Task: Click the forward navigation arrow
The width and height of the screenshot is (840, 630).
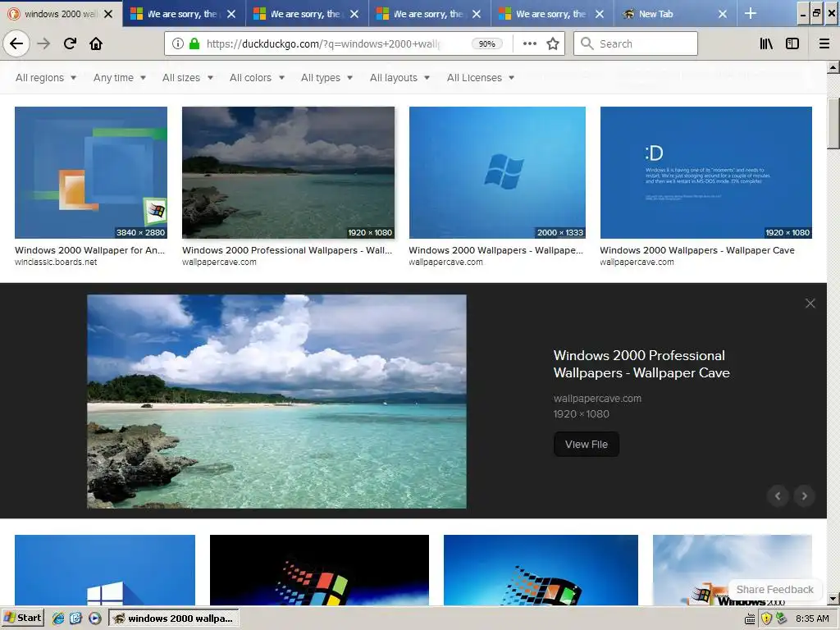Action: tap(43, 43)
